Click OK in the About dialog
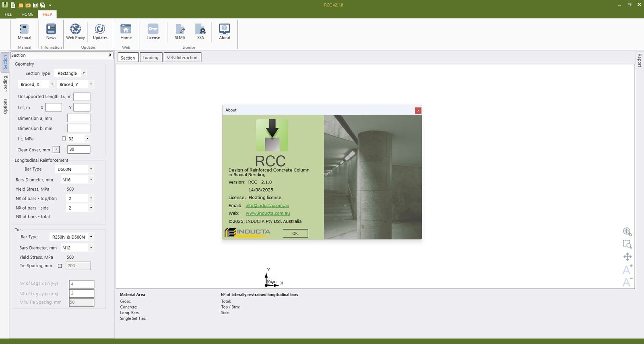 (x=295, y=233)
